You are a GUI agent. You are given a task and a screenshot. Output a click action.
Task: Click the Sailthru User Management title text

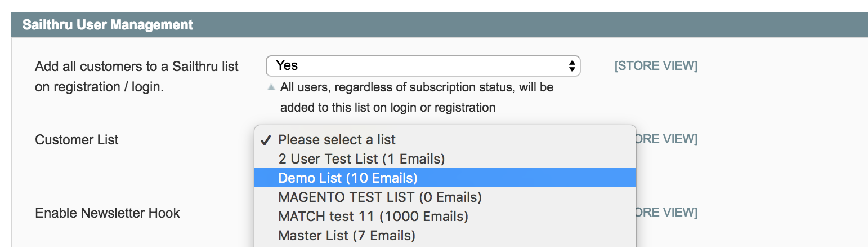coord(108,25)
